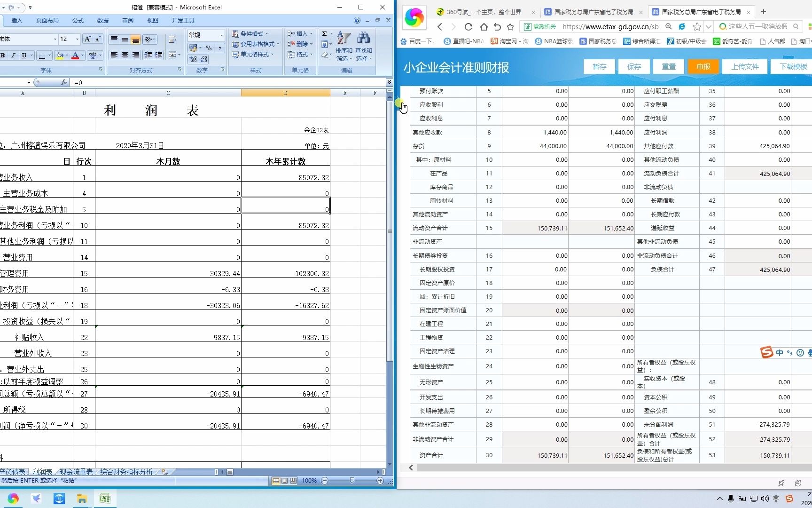Open Format as Table (套用表格格式) dropdown
The image size is (812, 508).
point(256,44)
